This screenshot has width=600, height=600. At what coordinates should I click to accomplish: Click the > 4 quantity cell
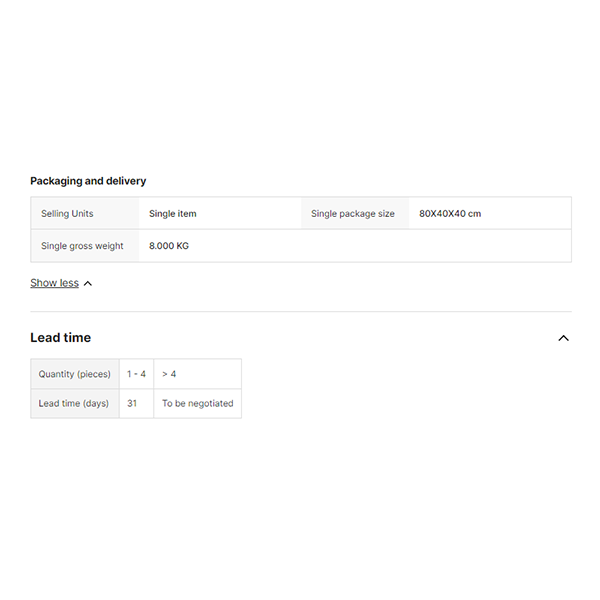click(169, 374)
